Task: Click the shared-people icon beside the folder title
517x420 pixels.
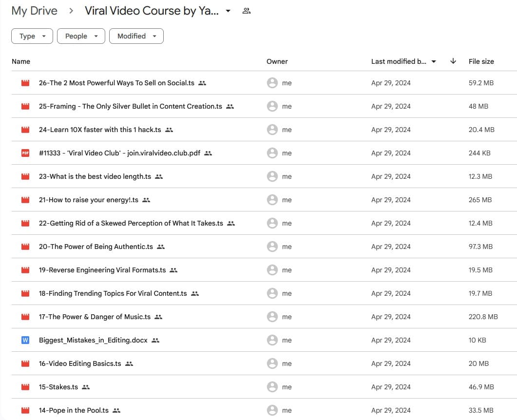Action: tap(247, 11)
